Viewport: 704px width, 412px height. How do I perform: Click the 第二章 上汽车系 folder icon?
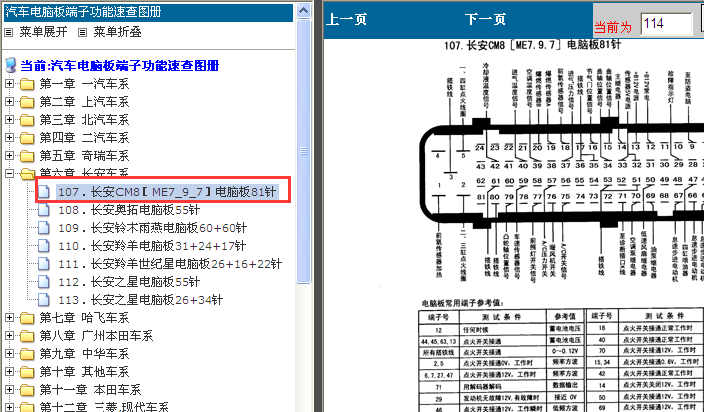point(27,102)
